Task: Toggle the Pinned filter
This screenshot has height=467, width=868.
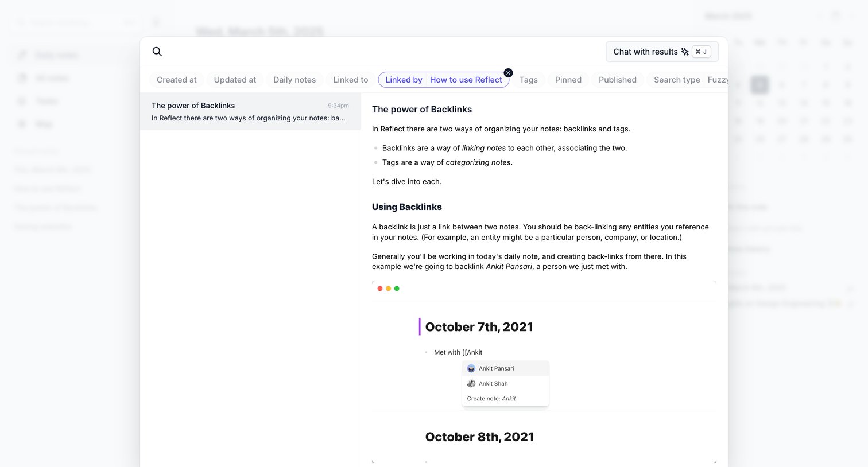Action: coord(568,80)
